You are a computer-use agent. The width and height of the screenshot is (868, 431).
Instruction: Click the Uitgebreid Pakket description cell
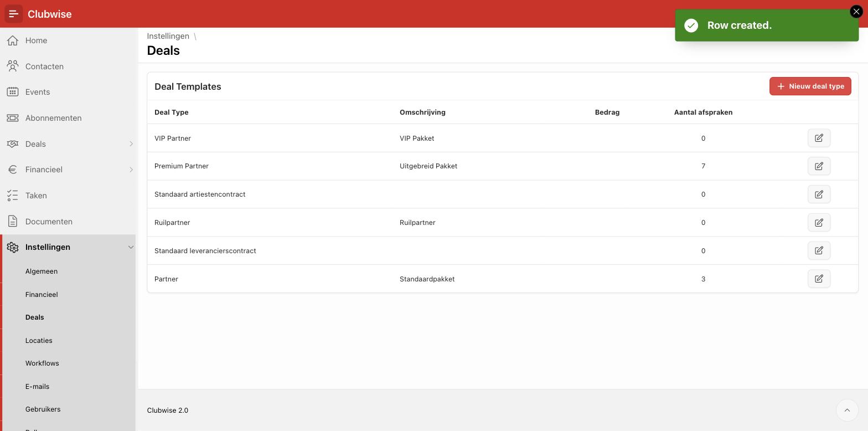pyautogui.click(x=428, y=166)
